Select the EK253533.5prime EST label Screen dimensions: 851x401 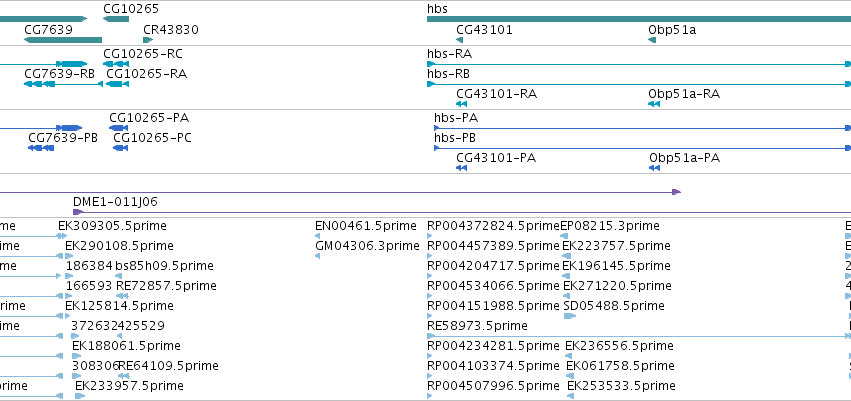pyautogui.click(x=621, y=386)
